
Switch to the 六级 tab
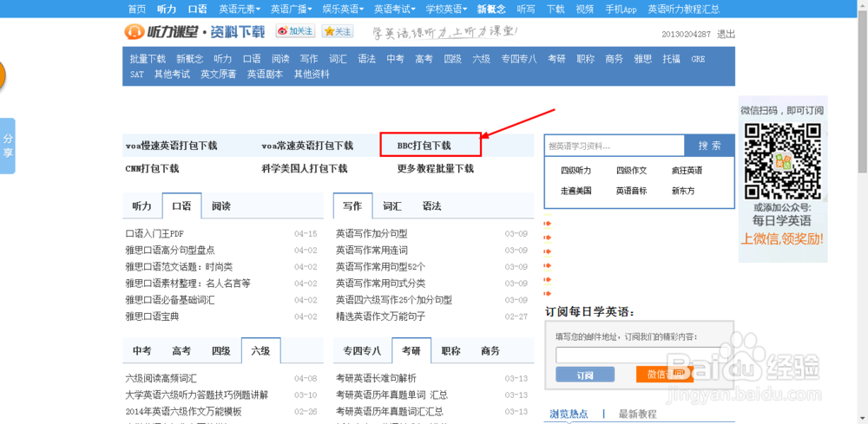pos(260,350)
